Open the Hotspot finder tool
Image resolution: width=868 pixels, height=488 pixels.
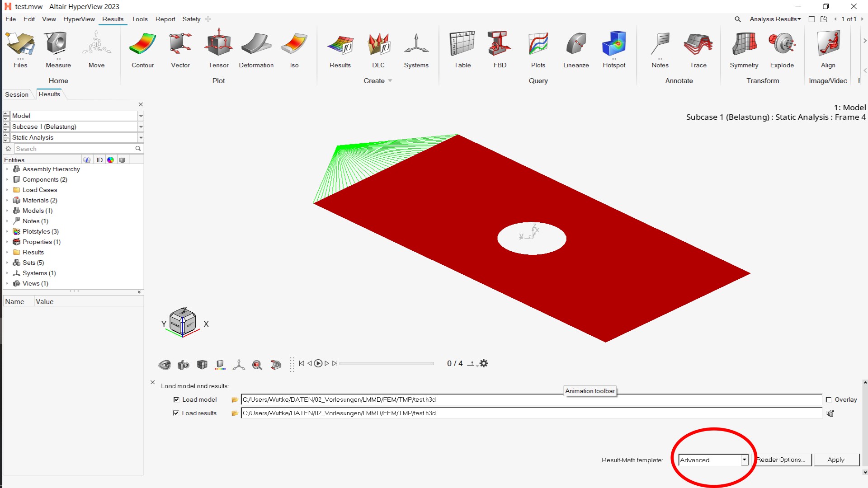tap(614, 44)
